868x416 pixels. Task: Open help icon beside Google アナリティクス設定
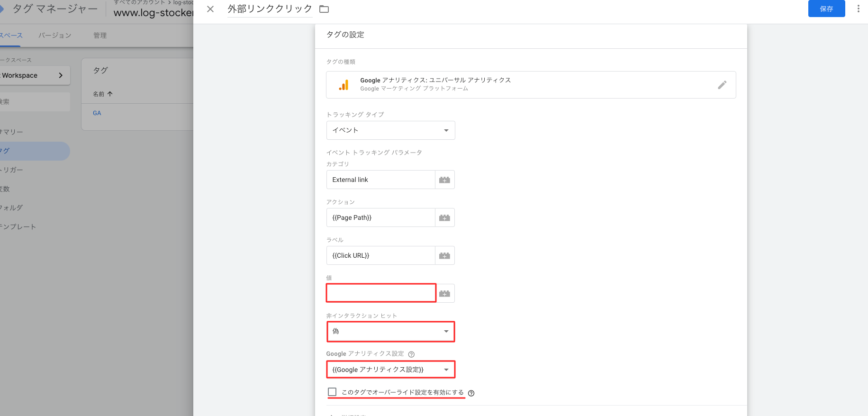tap(411, 354)
